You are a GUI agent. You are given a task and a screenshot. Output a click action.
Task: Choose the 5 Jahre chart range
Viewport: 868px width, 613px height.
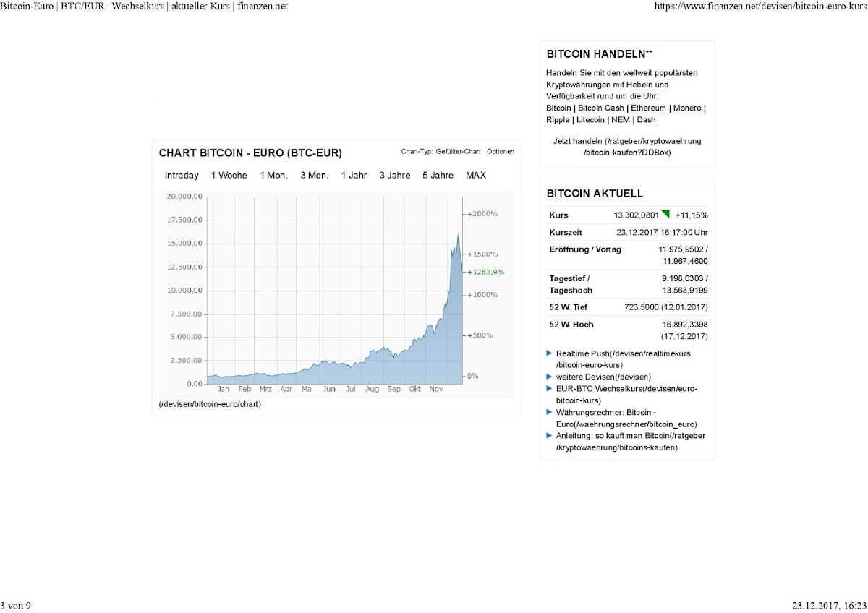click(x=438, y=176)
